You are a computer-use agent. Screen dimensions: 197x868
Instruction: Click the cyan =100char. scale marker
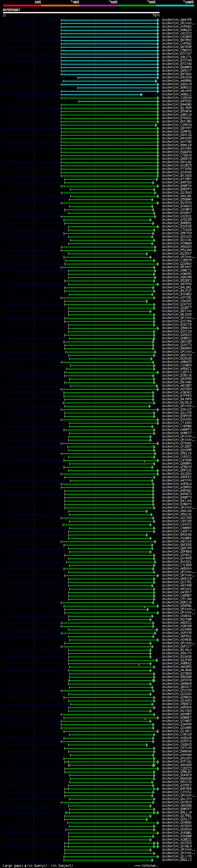point(138,866)
